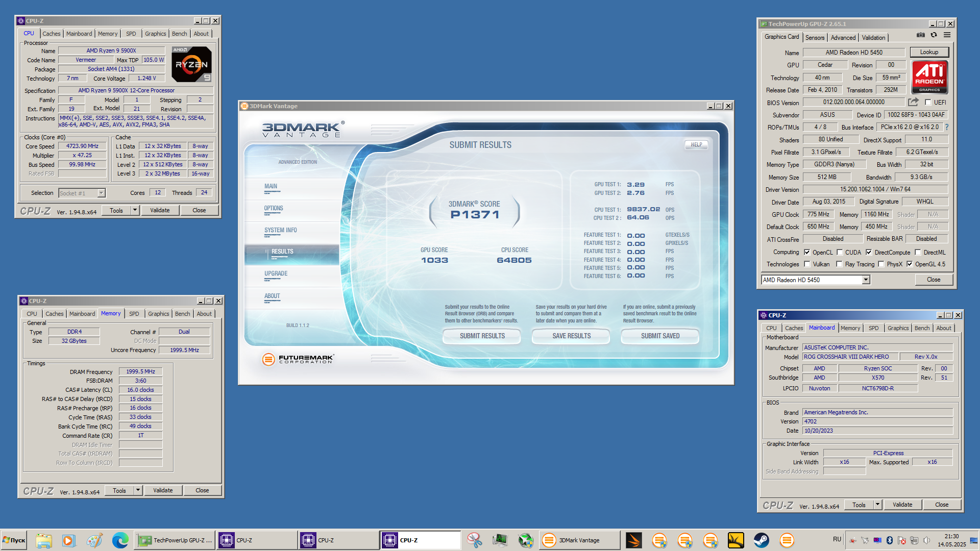Click the 3DMark Vantage title bar icon
980x551 pixels.
pyautogui.click(x=244, y=106)
